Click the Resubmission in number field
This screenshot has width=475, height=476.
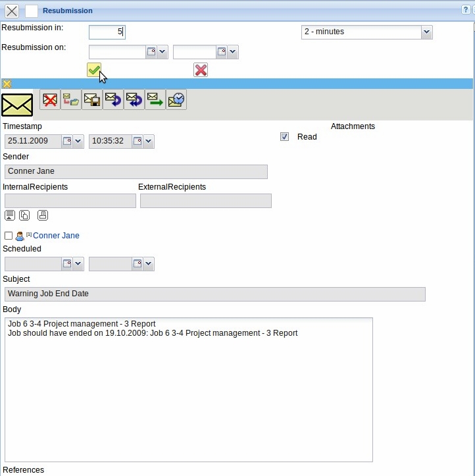[x=107, y=32]
